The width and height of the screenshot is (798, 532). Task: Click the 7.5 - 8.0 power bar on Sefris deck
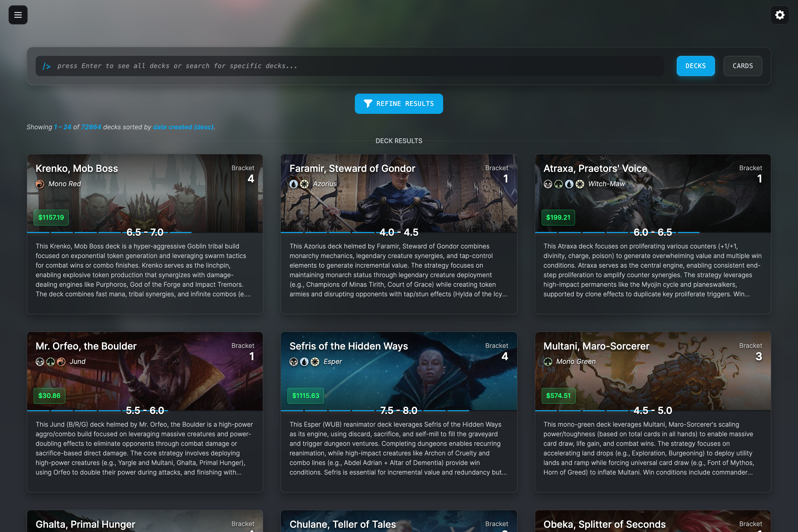[399, 410]
